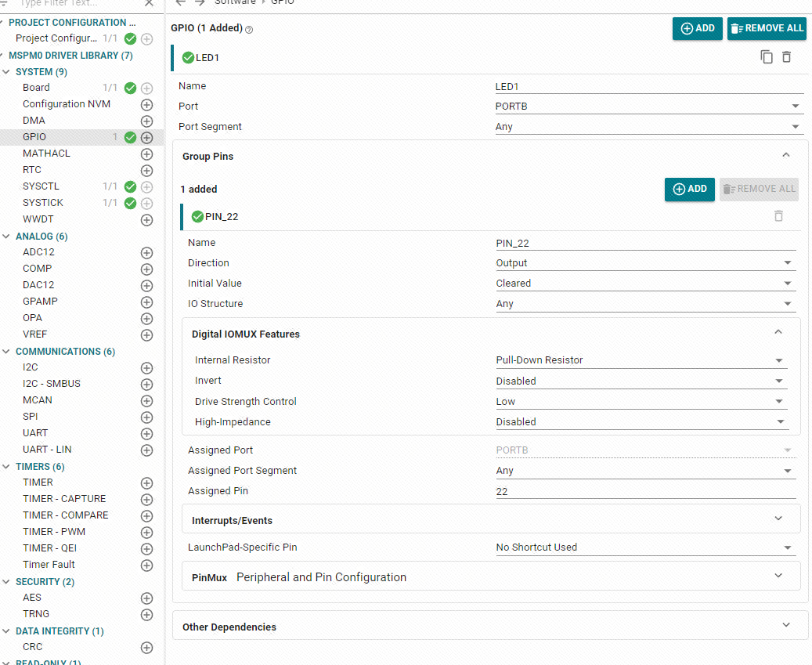Image resolution: width=812 pixels, height=665 pixels.
Task: Delete the LED1 instance with trash icon
Action: coord(787,57)
